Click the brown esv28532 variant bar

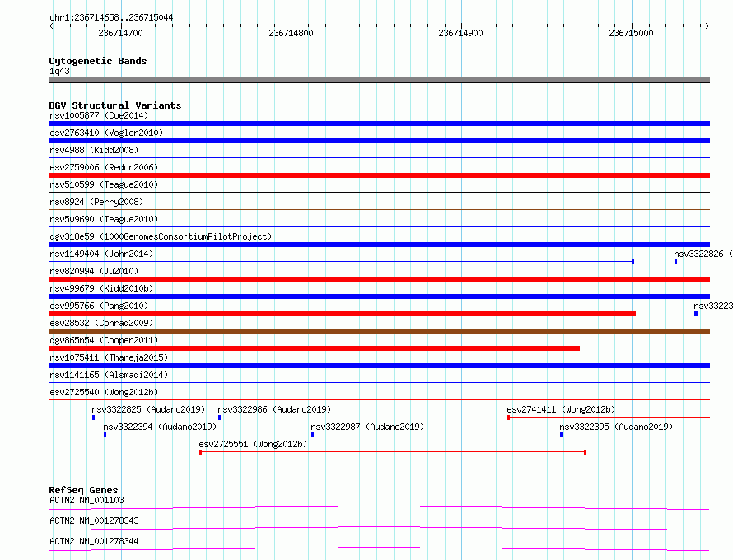click(379, 331)
